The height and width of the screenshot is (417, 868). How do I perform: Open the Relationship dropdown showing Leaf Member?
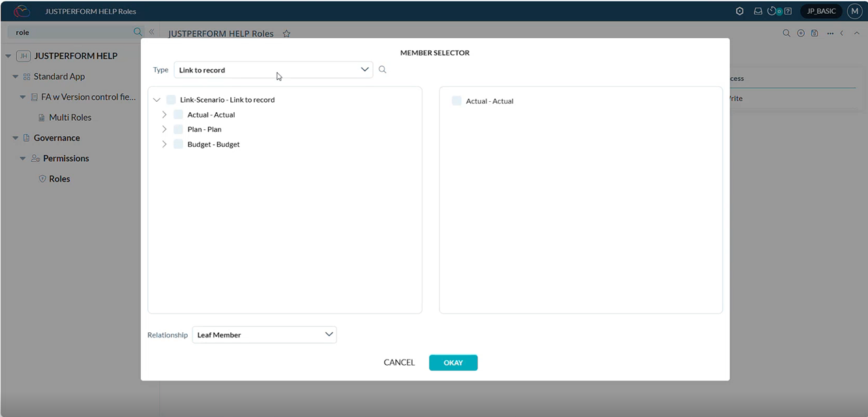[264, 335]
